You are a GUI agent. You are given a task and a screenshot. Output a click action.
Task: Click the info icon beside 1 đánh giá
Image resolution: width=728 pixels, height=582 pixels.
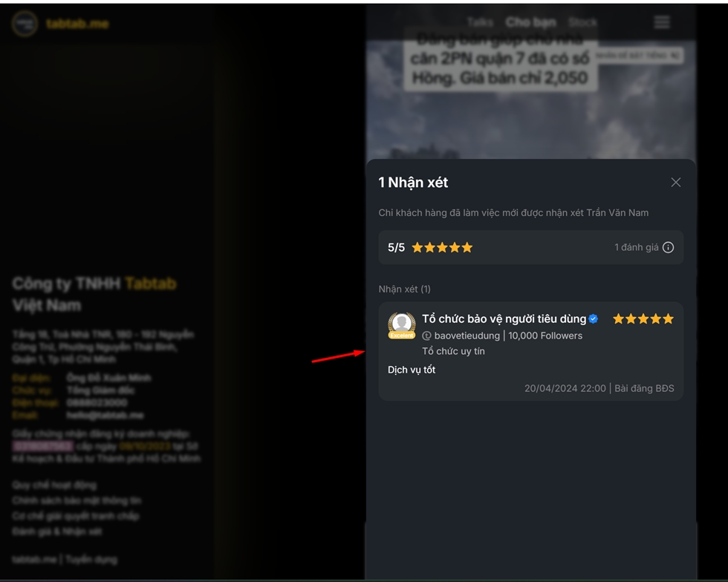[x=668, y=247]
